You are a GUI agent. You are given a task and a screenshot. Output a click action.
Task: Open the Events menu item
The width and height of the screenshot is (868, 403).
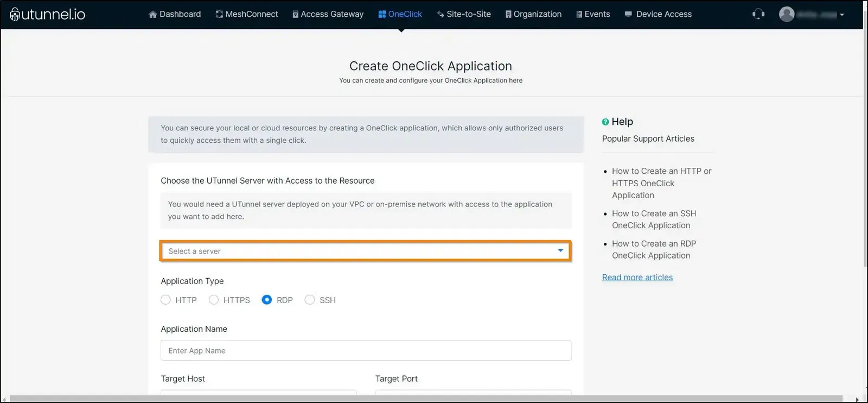pos(593,14)
